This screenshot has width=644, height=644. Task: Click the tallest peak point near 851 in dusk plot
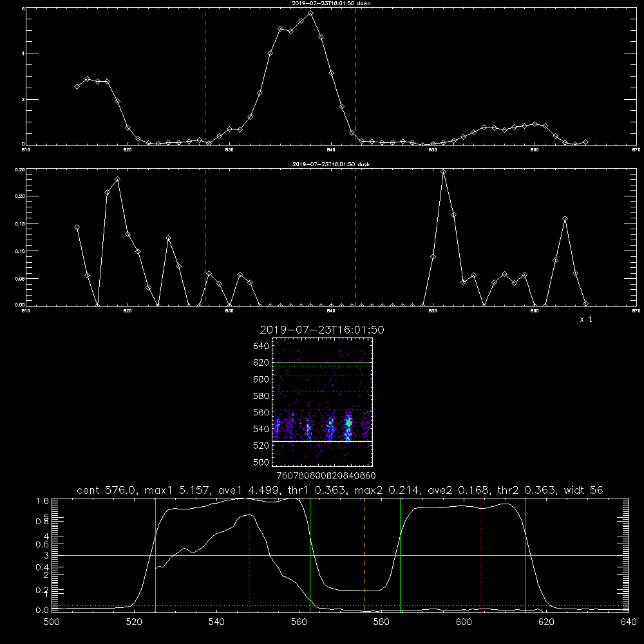(x=443, y=172)
